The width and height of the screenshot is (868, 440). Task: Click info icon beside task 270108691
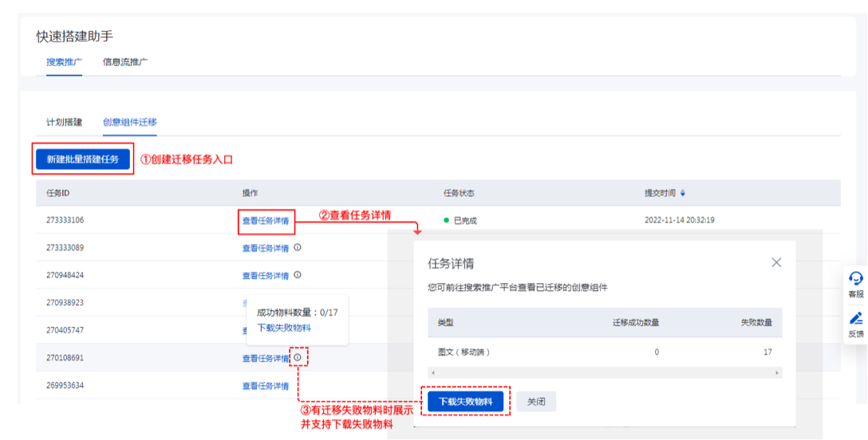click(x=298, y=358)
